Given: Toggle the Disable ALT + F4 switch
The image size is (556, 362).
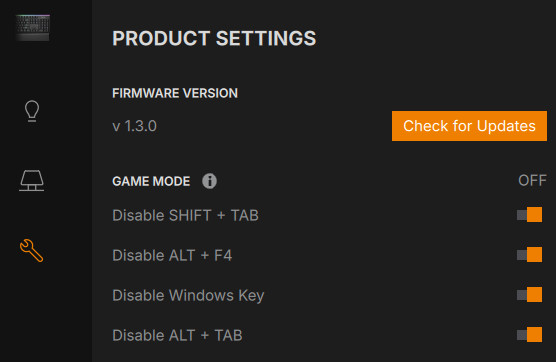Looking at the screenshot, I should [529, 255].
